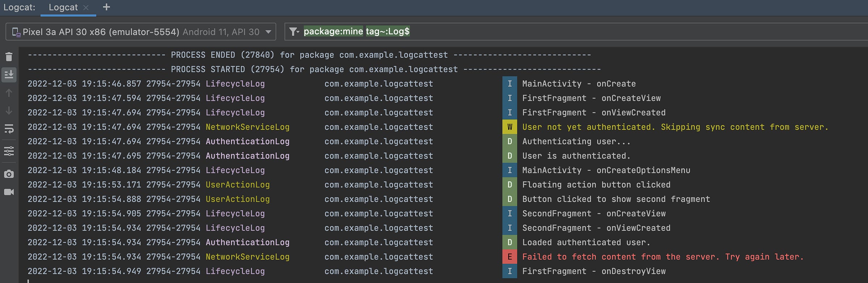The width and height of the screenshot is (868, 283).
Task: Select the Logcat tab
Action: click(x=63, y=8)
